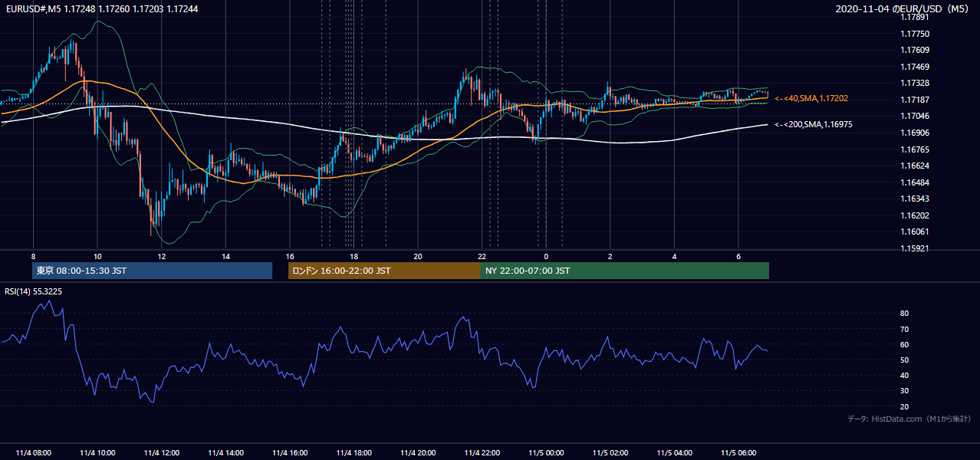Click the RSI 50 level label
The height and width of the screenshot is (460, 980).
point(904,360)
